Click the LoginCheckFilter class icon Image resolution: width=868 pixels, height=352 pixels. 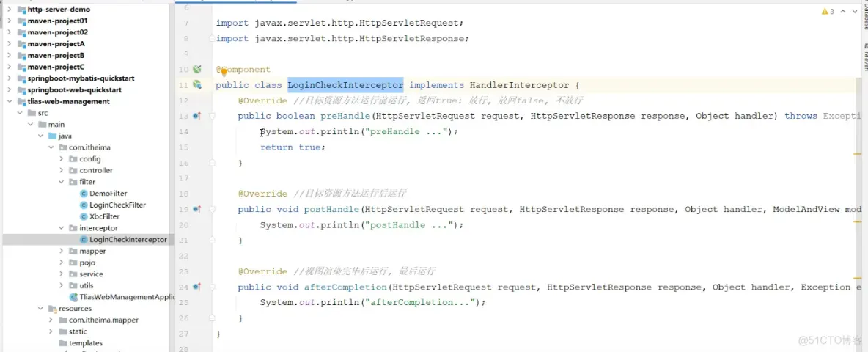tap(84, 205)
